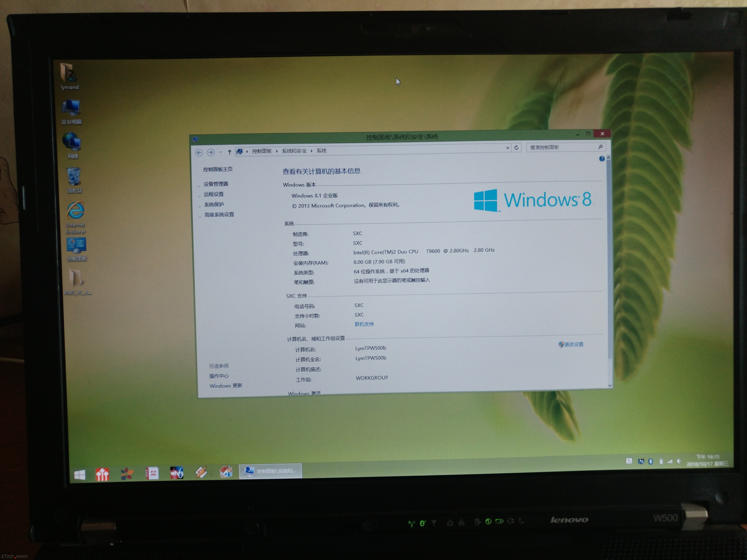Click the volume speaker tray icon

coord(679,461)
